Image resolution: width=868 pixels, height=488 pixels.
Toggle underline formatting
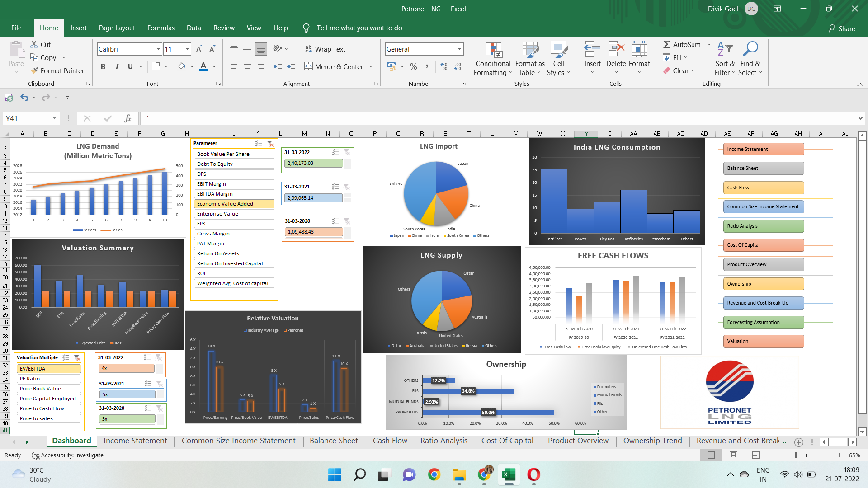(130, 66)
